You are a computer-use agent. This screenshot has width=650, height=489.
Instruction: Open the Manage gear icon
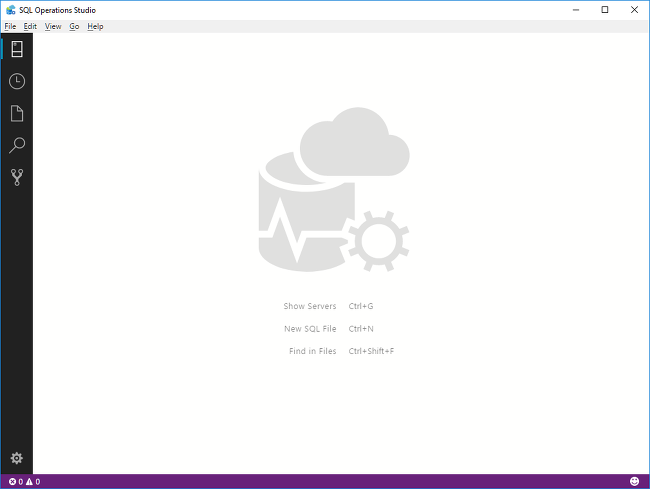17,458
